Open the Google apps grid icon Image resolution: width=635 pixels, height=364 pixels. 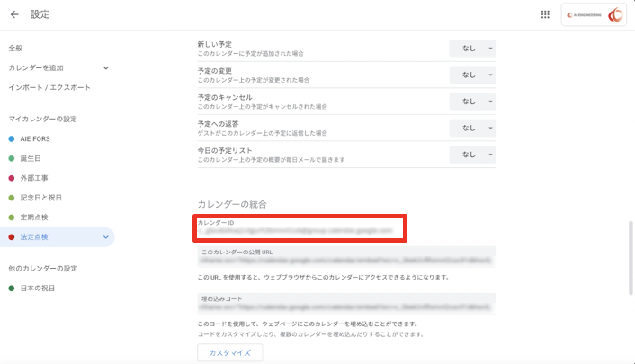[545, 14]
